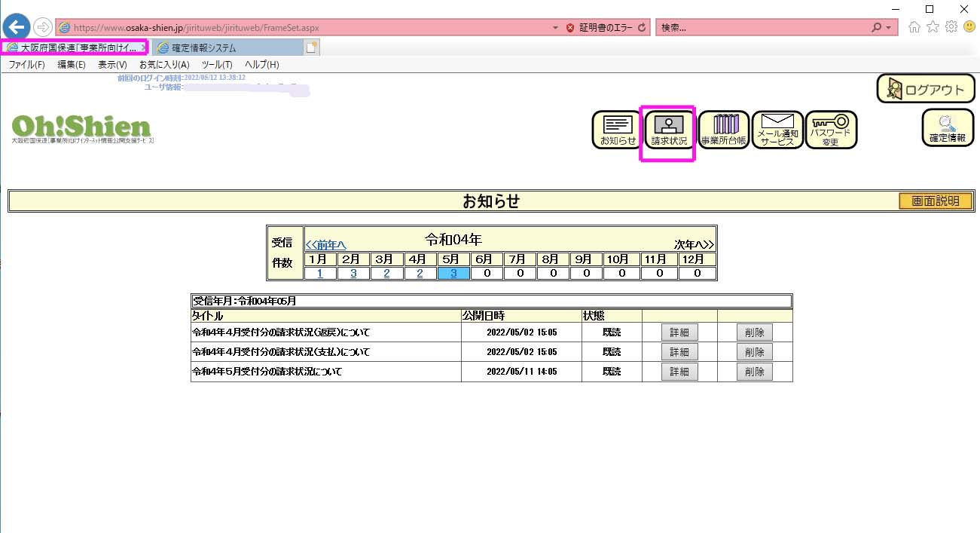Image resolution: width=980 pixels, height=533 pixels.
Task: Click the 検索 search input box
Action: [x=762, y=27]
